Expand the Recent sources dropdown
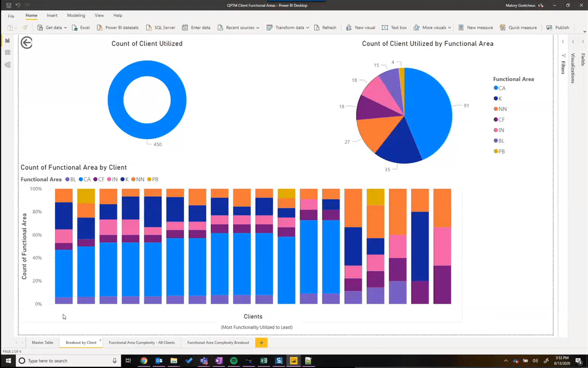 (258, 27)
